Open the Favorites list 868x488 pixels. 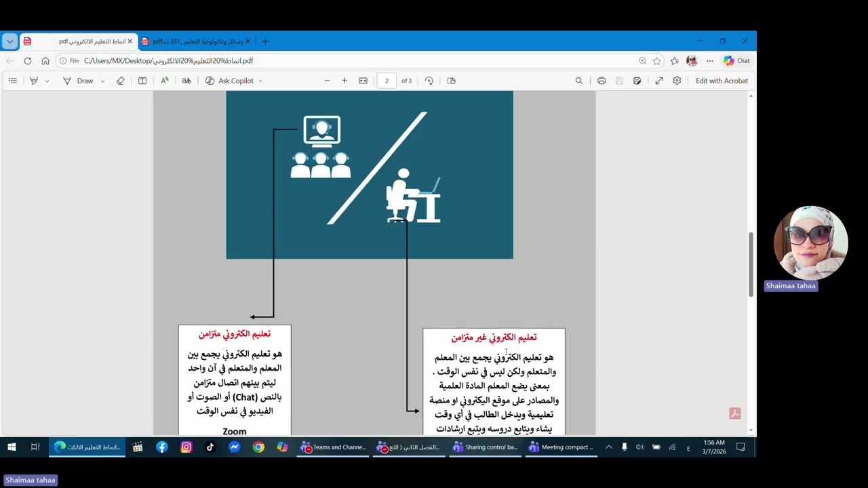(x=674, y=61)
